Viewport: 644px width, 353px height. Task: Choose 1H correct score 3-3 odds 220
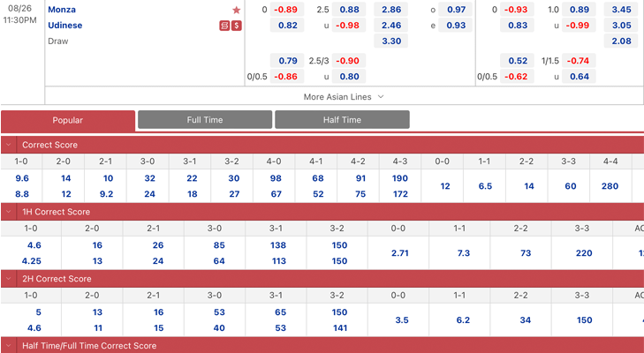(584, 253)
